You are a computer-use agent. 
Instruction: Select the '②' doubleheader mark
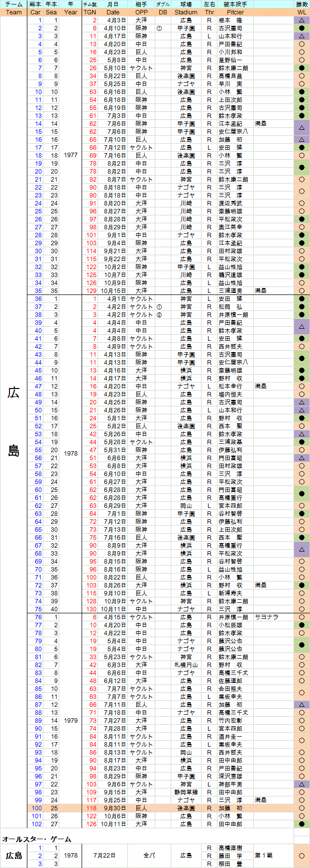tap(159, 315)
